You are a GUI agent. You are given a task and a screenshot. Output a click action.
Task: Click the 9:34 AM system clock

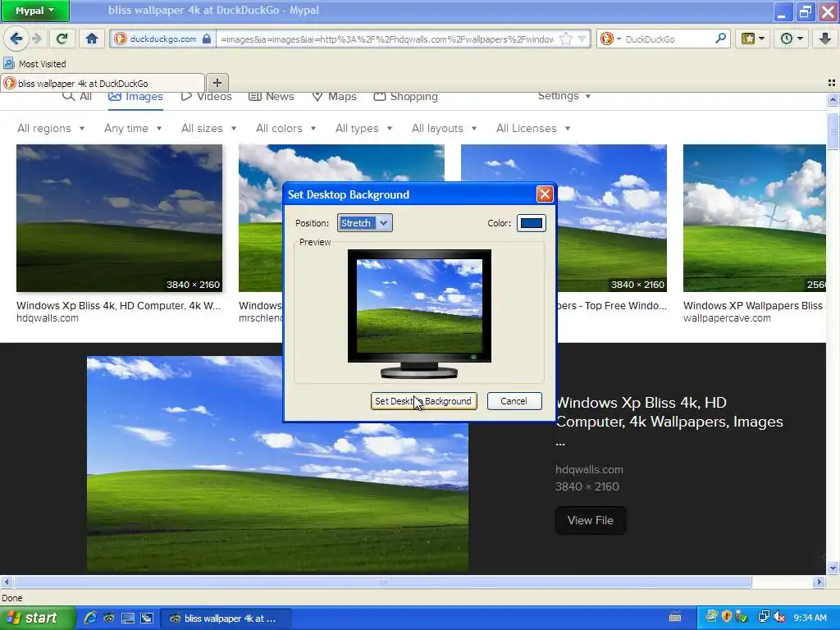pyautogui.click(x=810, y=619)
